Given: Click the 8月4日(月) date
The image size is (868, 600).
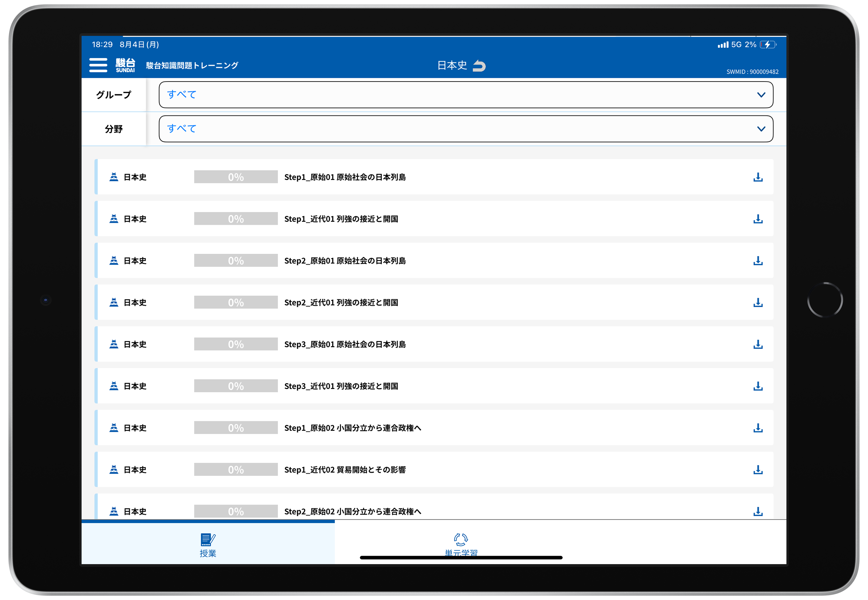Looking at the screenshot, I should (x=139, y=44).
